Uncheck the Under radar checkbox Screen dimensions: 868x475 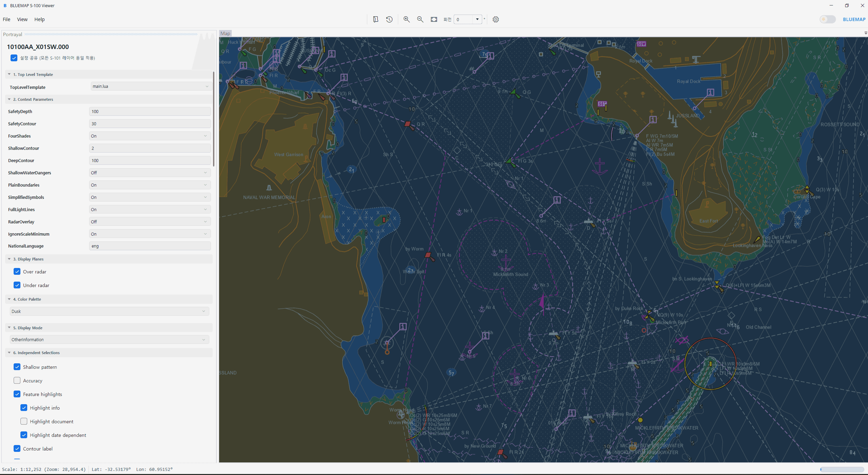[17, 285]
